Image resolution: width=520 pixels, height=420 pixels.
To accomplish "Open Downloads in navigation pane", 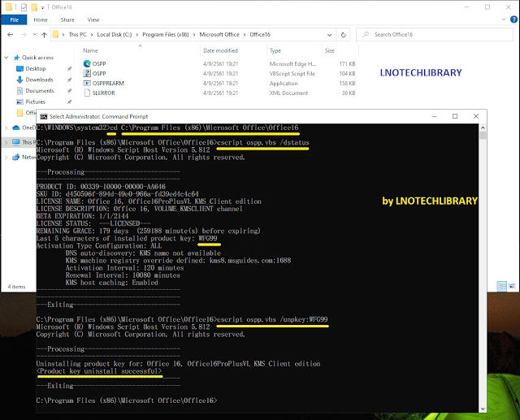I will (x=39, y=80).
